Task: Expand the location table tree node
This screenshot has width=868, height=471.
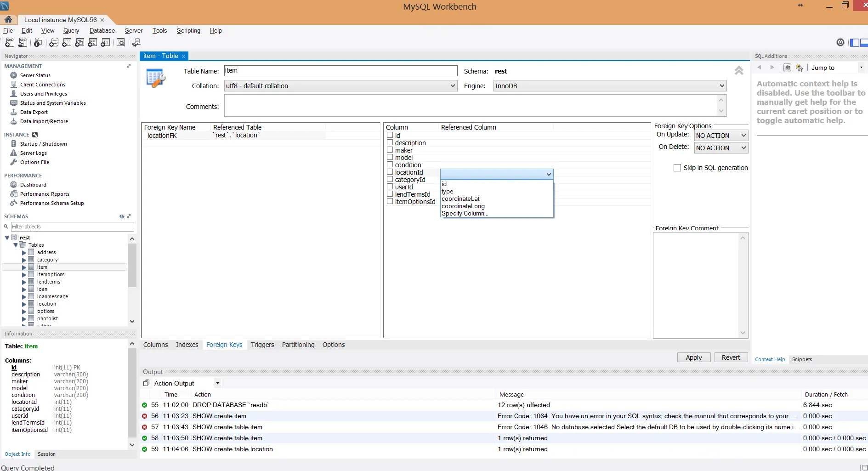Action: (x=24, y=304)
